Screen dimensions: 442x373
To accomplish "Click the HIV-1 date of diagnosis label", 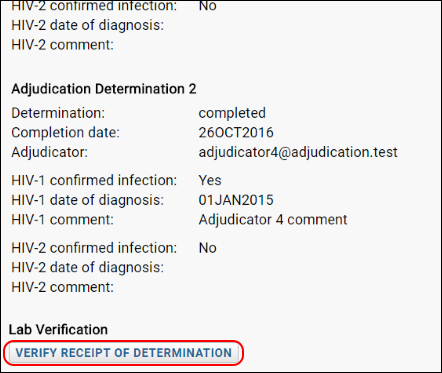I will pyautogui.click(x=88, y=200).
